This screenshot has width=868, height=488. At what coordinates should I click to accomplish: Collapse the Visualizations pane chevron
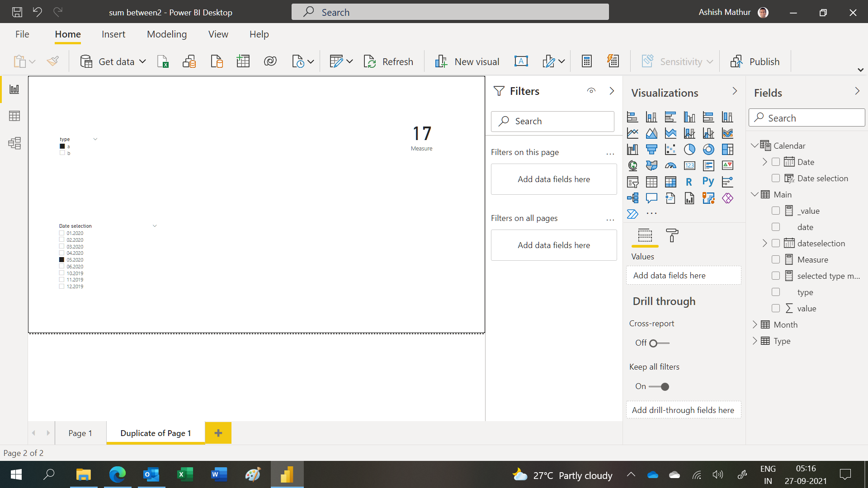735,91
